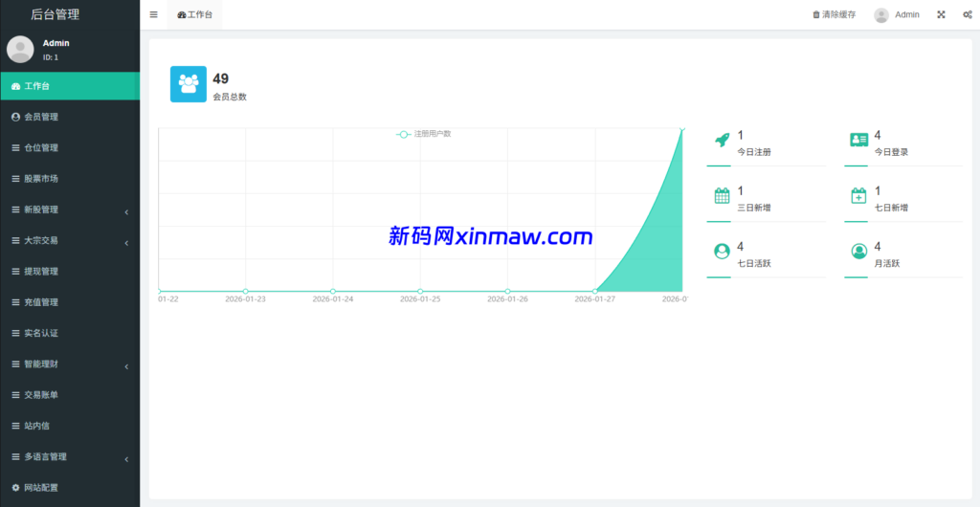Click the 今日登录 label

[891, 152]
